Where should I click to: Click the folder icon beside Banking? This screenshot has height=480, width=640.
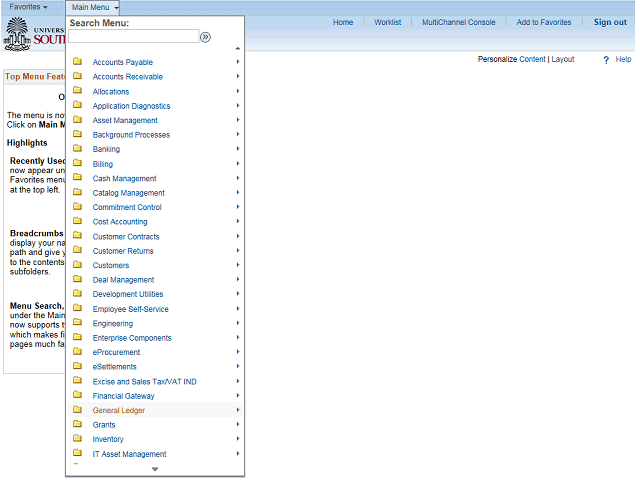click(78, 149)
